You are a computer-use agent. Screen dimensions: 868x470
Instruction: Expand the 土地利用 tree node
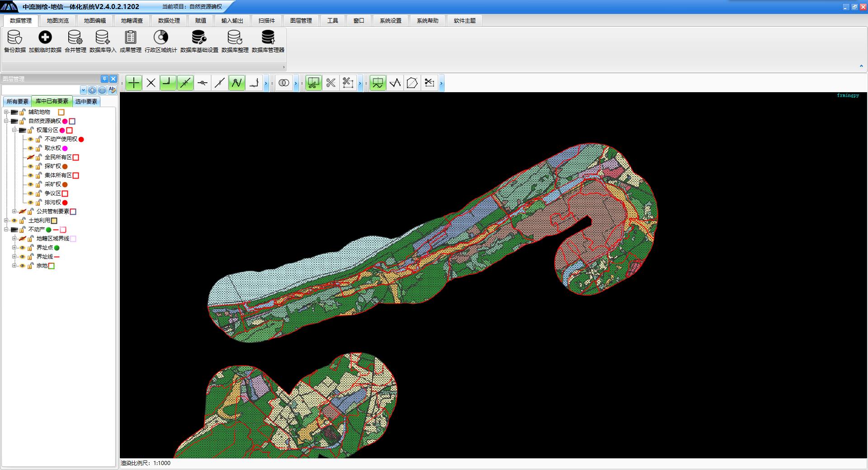pos(6,221)
